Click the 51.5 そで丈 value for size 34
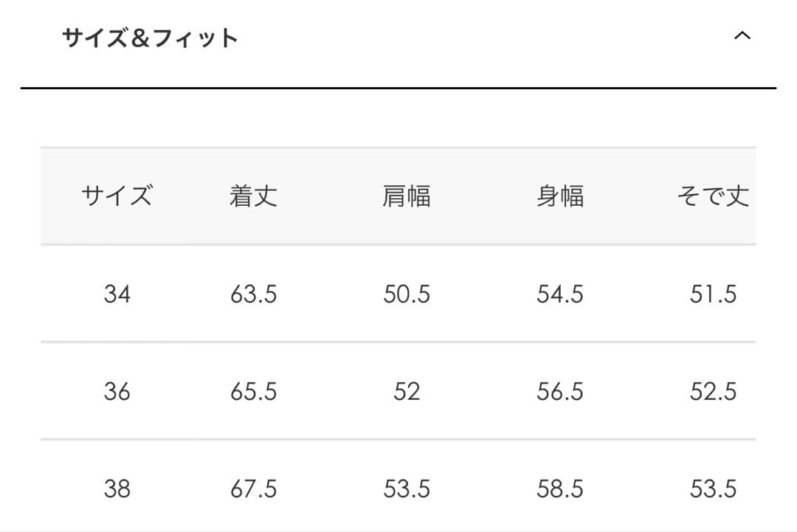This screenshot has height=532, width=797. pos(714,294)
